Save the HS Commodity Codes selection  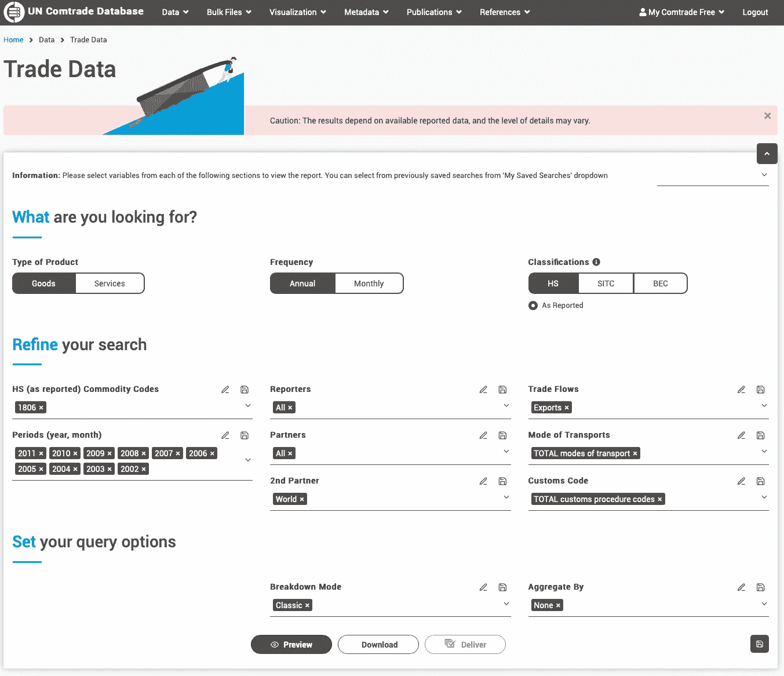coord(245,390)
